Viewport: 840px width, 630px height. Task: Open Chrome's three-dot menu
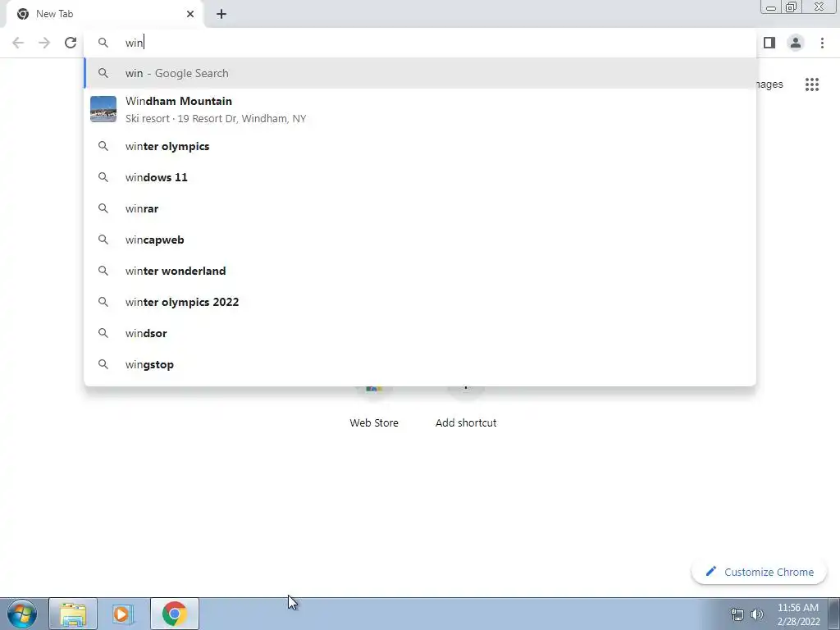click(x=822, y=43)
